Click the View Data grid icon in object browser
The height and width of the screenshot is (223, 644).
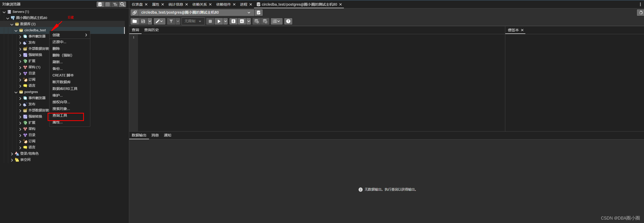point(108,4)
